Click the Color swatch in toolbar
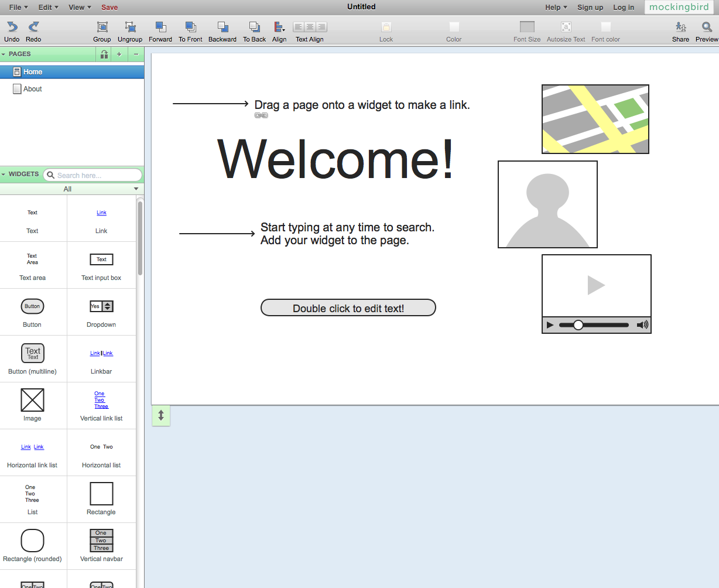Image resolution: width=719 pixels, height=588 pixels. coord(454,27)
